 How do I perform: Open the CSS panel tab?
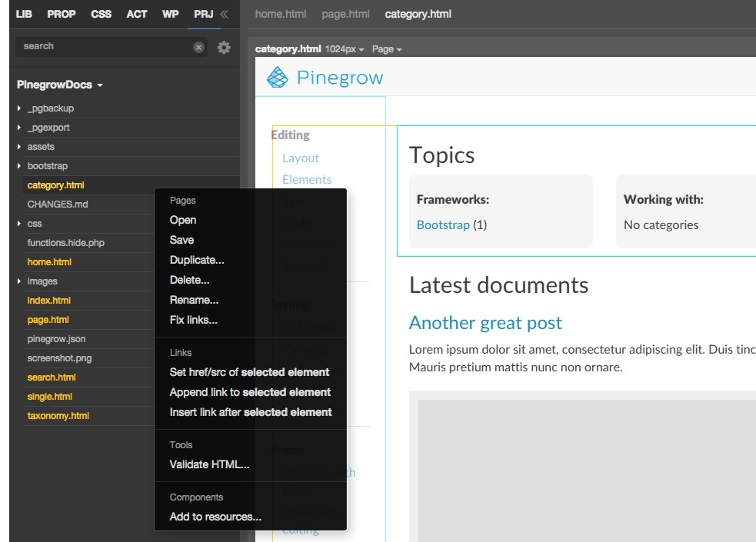[102, 15]
